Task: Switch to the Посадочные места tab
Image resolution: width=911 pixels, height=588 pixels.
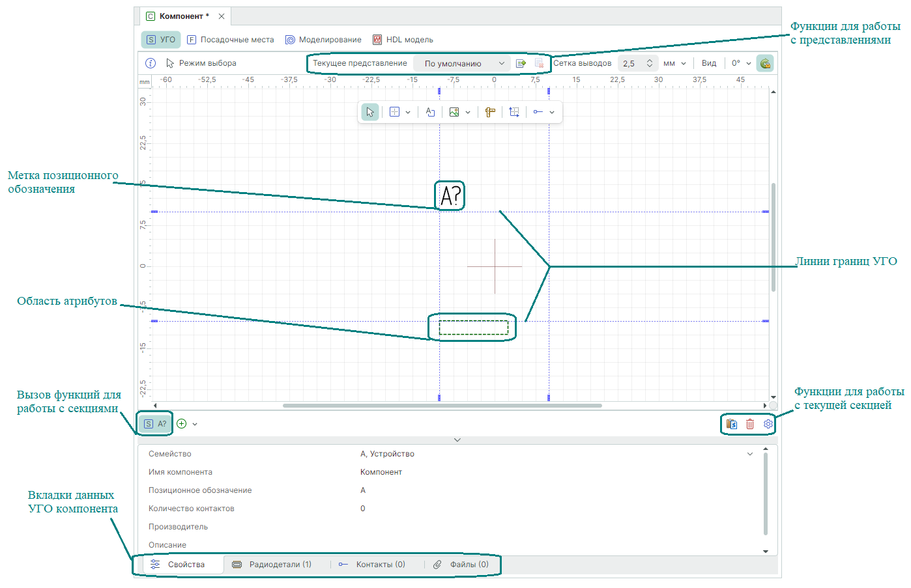Action: click(231, 40)
